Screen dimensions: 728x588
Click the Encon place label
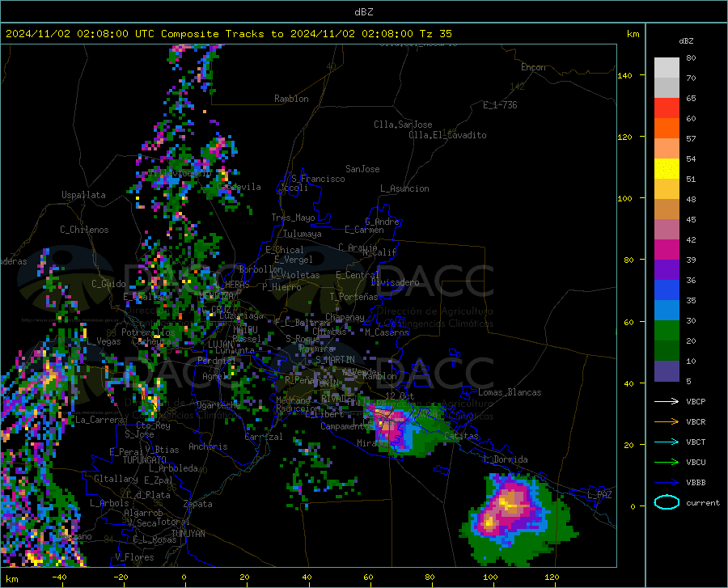[x=533, y=67]
